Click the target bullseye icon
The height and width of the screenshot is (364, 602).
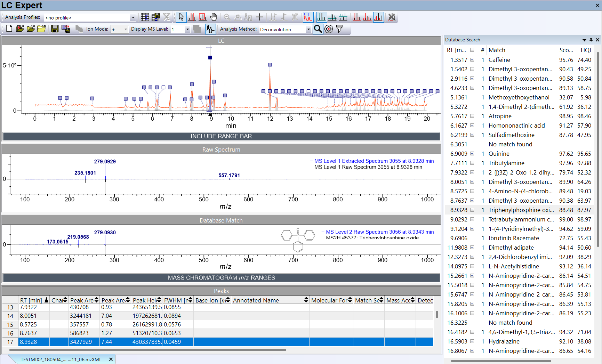click(329, 29)
